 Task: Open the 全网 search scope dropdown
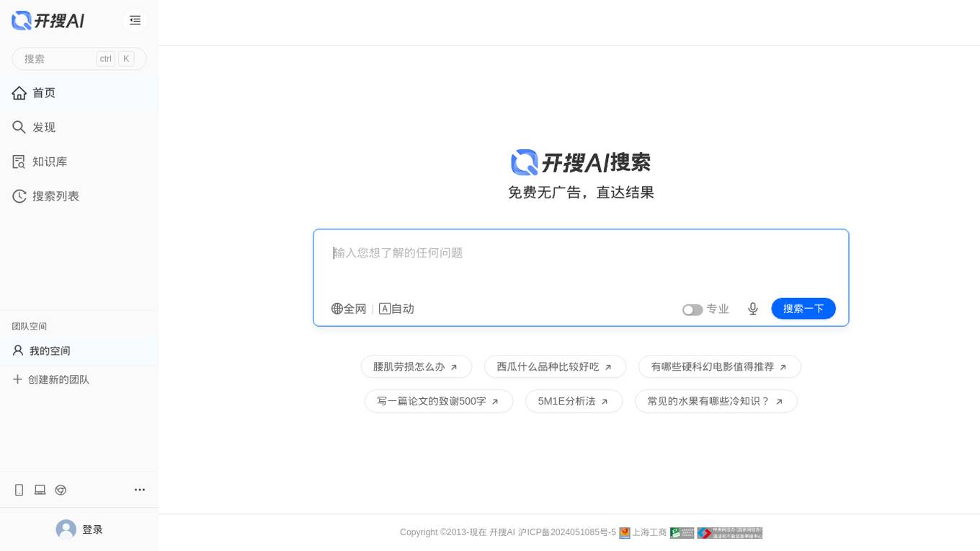(x=349, y=309)
